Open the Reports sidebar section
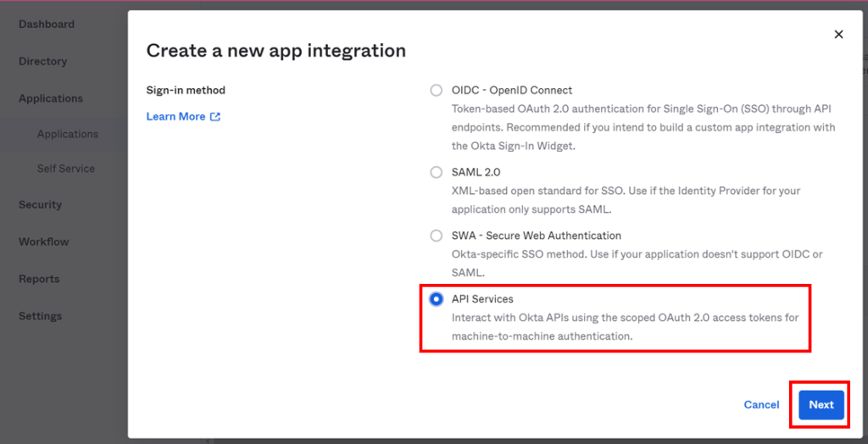868x444 pixels. click(39, 280)
